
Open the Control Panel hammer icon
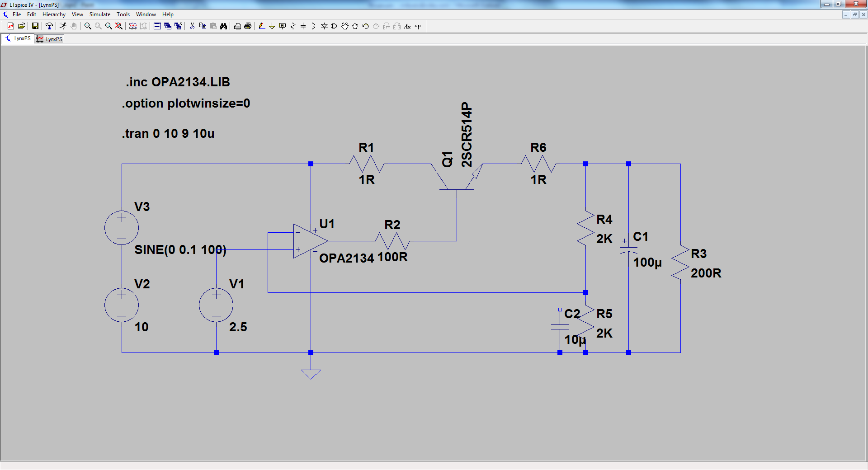pos(49,26)
